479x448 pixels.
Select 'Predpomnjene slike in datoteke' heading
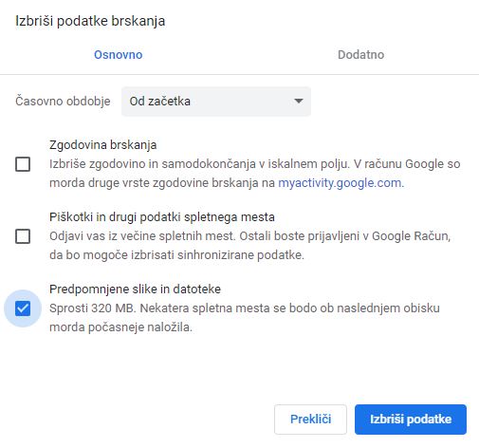(135, 289)
